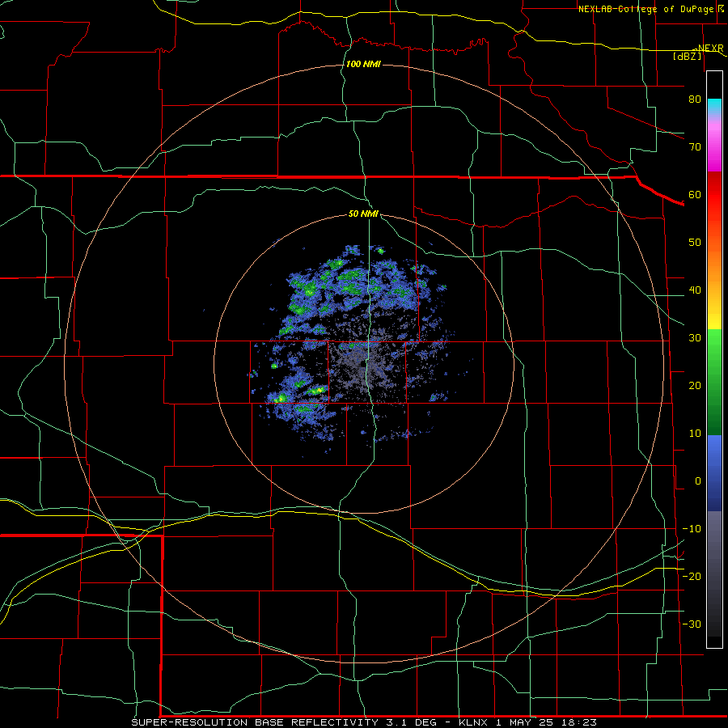Viewport: 728px width, 728px height.
Task: Select the 60 value on dBZ scale
Action: 695,194
